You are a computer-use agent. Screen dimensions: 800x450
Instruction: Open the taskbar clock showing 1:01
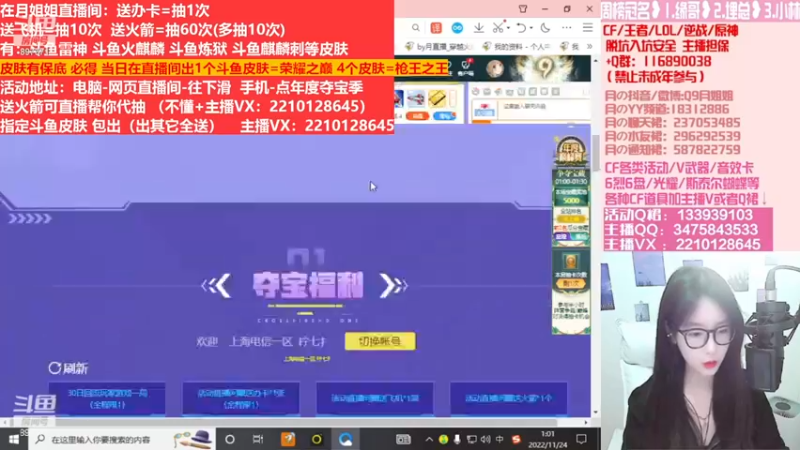pos(547,439)
